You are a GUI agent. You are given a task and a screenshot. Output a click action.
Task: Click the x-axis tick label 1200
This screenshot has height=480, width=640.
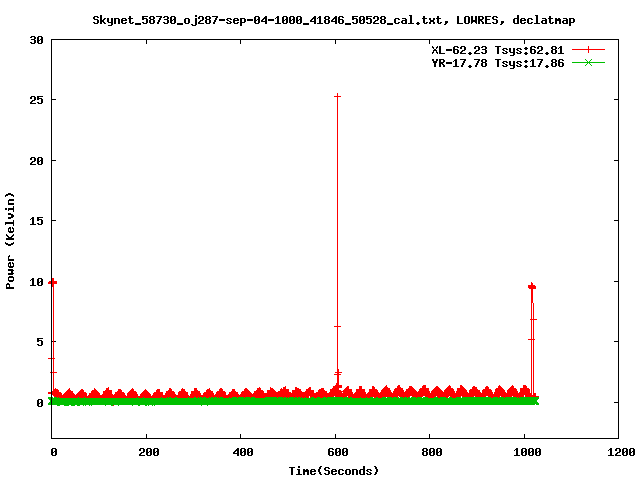(x=621, y=452)
